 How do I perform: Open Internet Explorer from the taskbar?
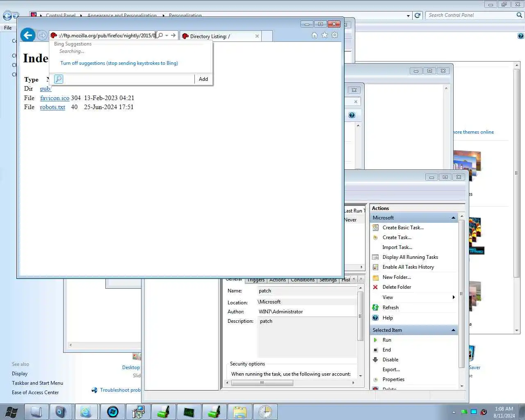pos(86,412)
